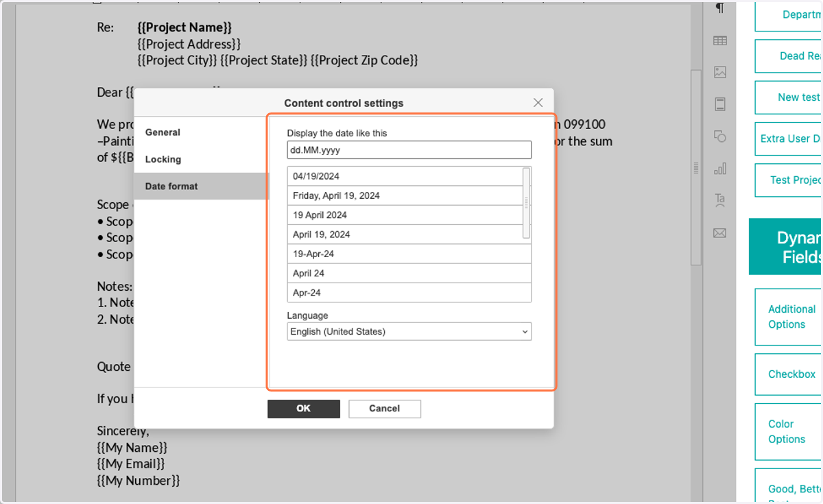Image resolution: width=823 pixels, height=504 pixels.
Task: Click {{My Email}} placeholder in document
Action: click(131, 464)
